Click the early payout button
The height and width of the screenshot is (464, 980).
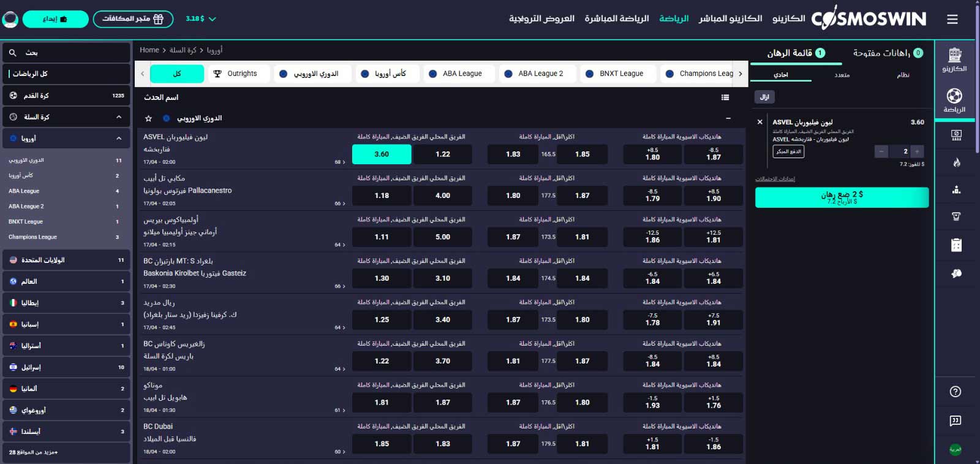(788, 151)
